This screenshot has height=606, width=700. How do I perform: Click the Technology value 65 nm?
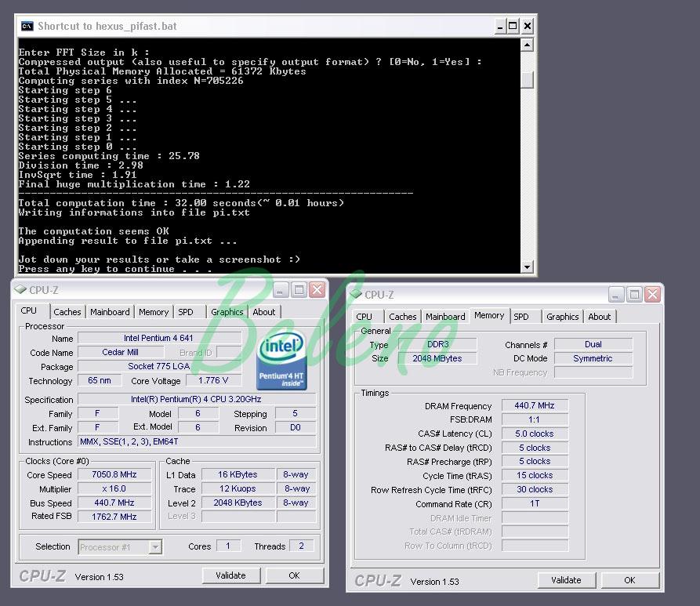tap(100, 380)
